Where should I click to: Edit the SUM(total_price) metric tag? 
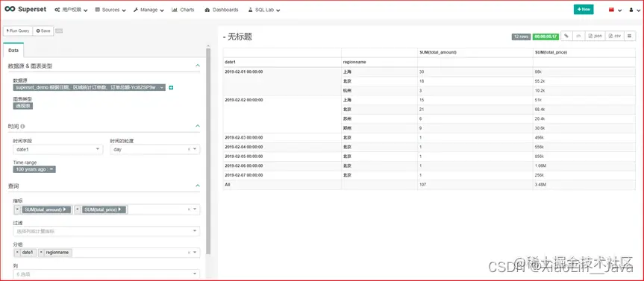point(104,209)
